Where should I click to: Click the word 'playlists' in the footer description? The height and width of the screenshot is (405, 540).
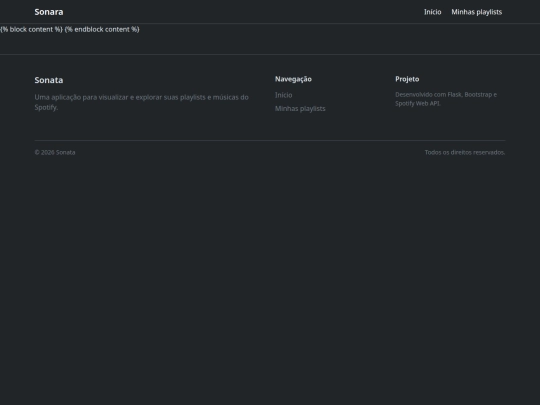pos(193,97)
